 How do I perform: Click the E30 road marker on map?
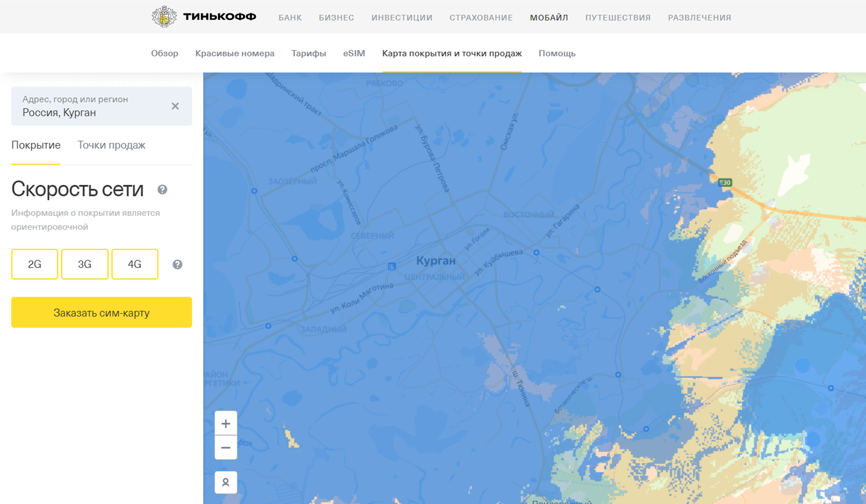tap(725, 183)
